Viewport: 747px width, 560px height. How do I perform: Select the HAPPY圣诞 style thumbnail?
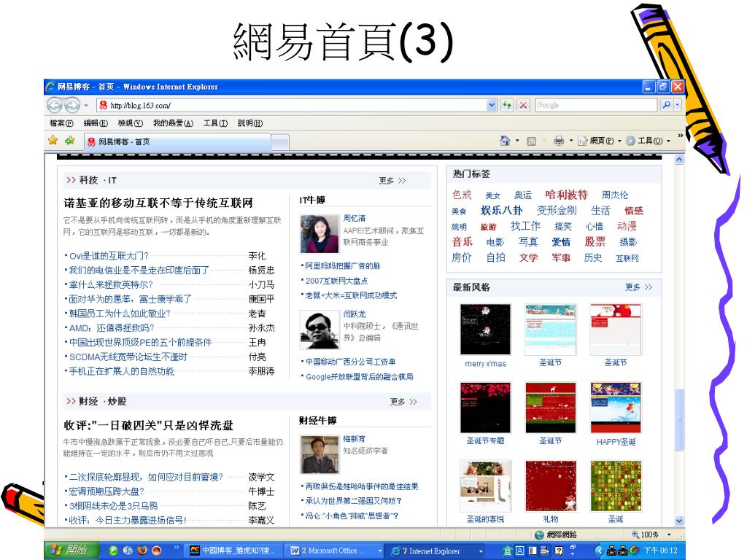click(616, 408)
